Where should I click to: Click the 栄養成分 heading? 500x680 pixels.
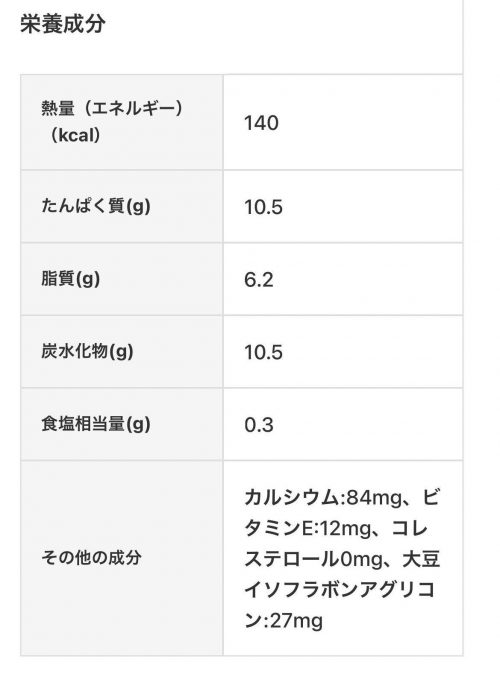point(63,23)
